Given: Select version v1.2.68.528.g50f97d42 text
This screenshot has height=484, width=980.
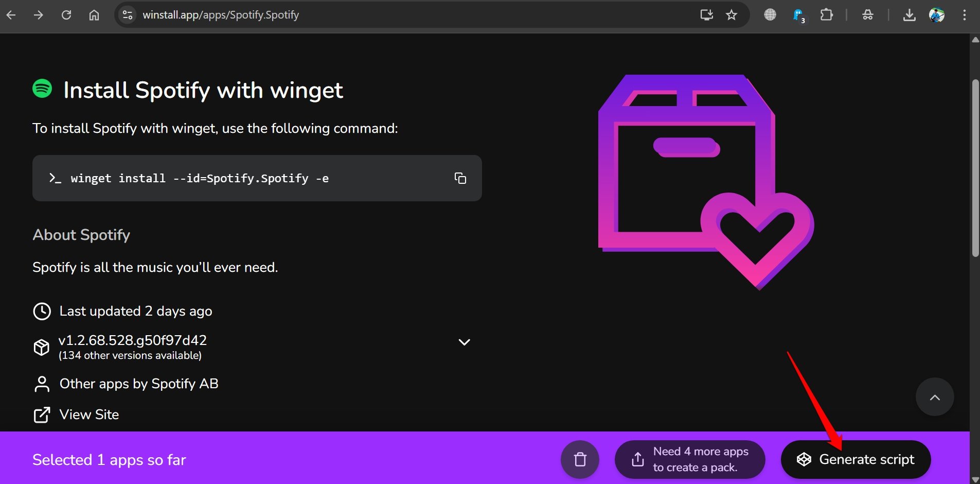Looking at the screenshot, I should [x=133, y=340].
